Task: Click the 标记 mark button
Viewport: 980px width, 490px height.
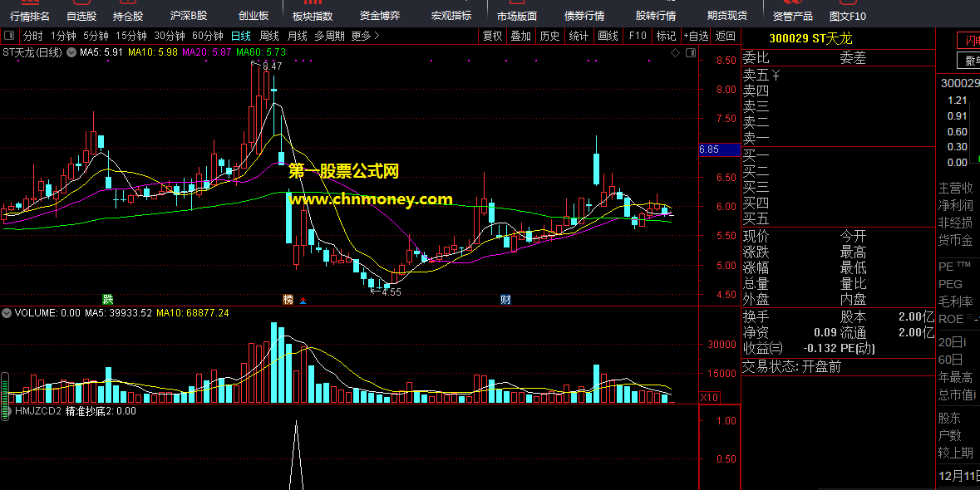Action: (667, 37)
